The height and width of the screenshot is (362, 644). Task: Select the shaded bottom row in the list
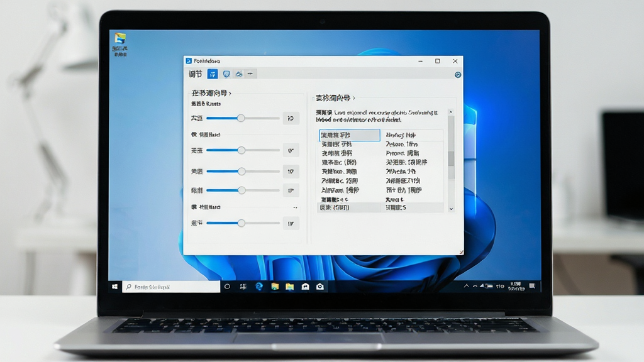tap(380, 207)
